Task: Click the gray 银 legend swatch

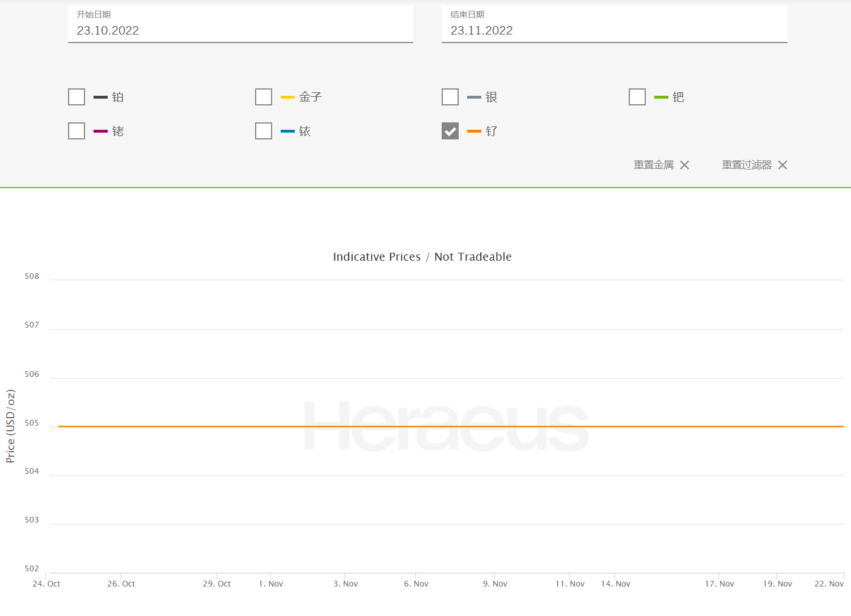Action: (474, 97)
